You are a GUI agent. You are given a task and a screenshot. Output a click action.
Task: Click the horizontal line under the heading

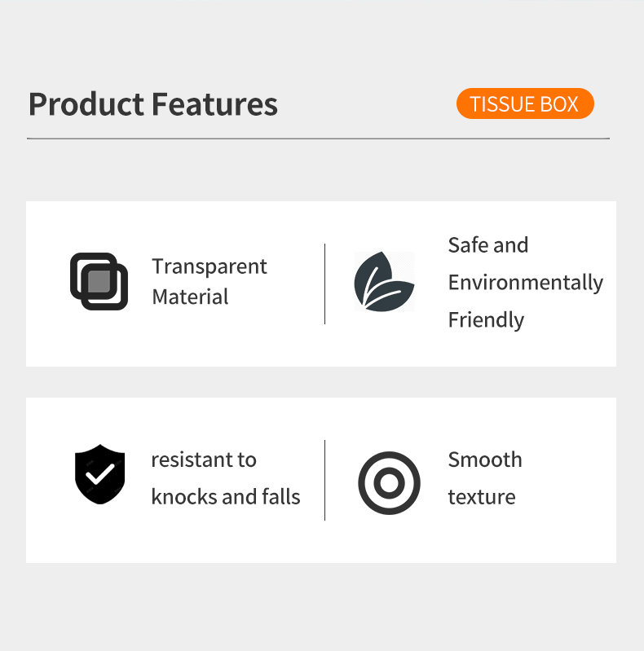coord(318,139)
